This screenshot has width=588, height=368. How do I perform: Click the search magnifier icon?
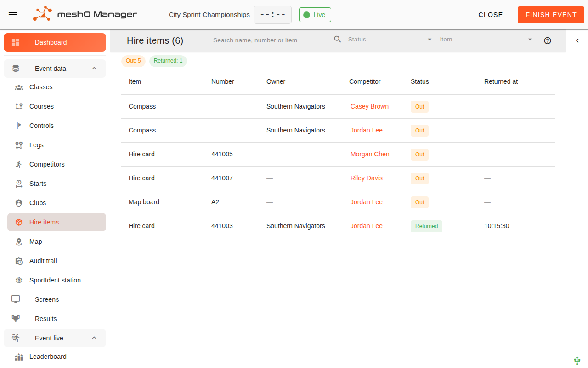pyautogui.click(x=338, y=40)
